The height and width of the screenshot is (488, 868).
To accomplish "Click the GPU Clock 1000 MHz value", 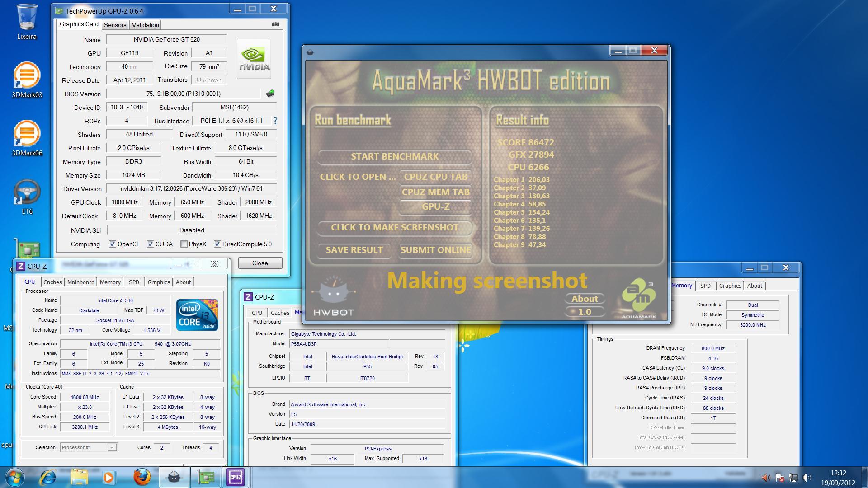I will pyautogui.click(x=124, y=202).
